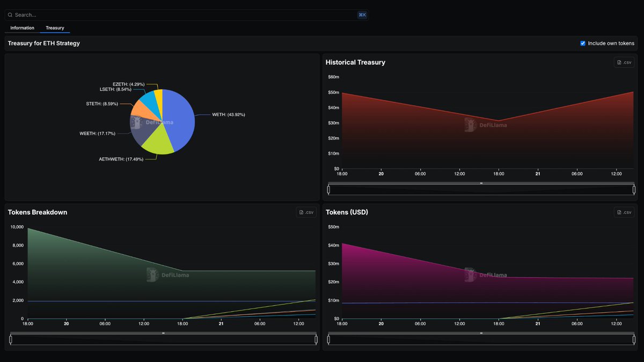Click Tokens (USD) zoom bar center grip
This screenshot has height=362, width=644.
[x=481, y=333]
